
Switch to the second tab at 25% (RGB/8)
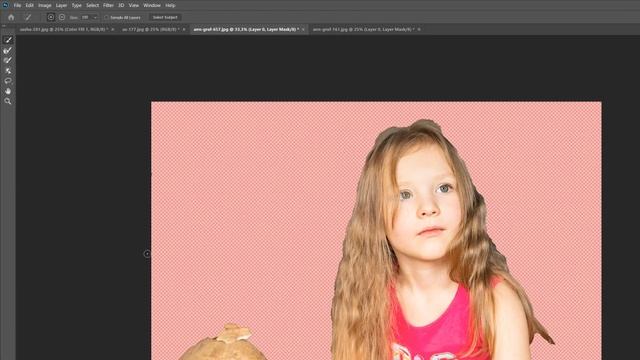point(150,29)
